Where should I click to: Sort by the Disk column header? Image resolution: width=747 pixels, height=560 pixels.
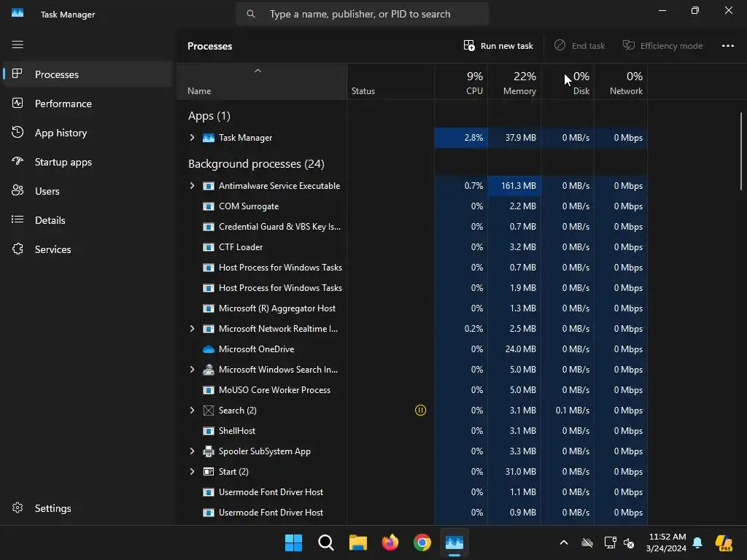click(568, 82)
